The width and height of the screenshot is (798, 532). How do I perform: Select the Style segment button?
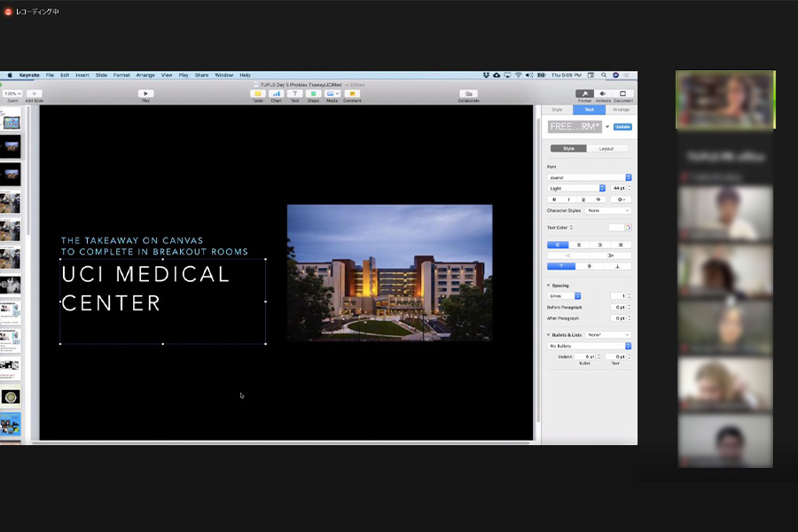click(568, 149)
